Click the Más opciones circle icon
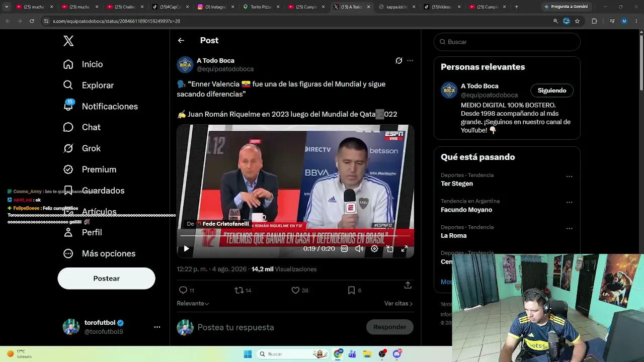The width and height of the screenshot is (644, 362). click(x=68, y=253)
